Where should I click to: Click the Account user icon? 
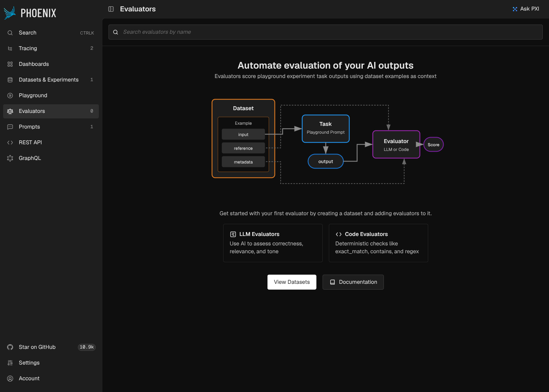[x=10, y=379]
